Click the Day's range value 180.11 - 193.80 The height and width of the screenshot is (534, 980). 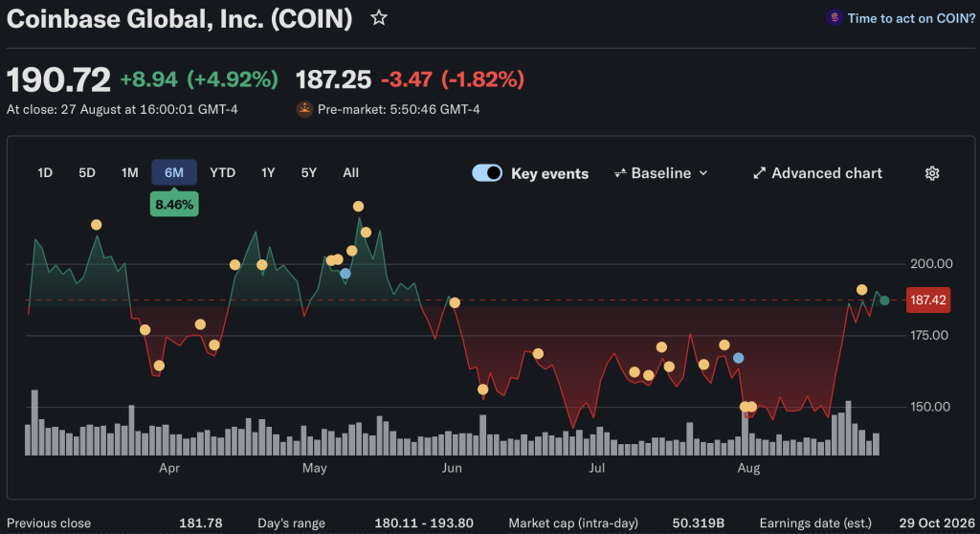click(424, 523)
